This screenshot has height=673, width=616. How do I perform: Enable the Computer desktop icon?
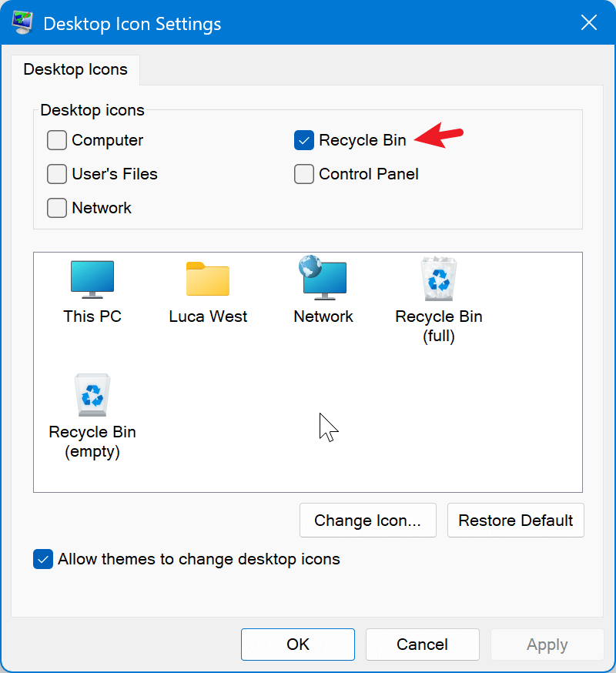tap(56, 140)
